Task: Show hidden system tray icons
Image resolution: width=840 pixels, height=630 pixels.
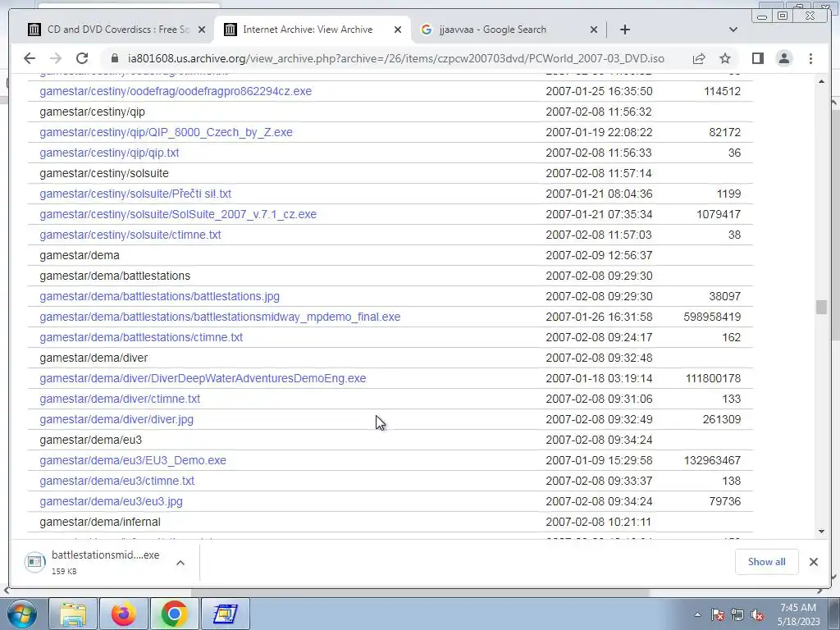Action: pyautogui.click(x=697, y=614)
